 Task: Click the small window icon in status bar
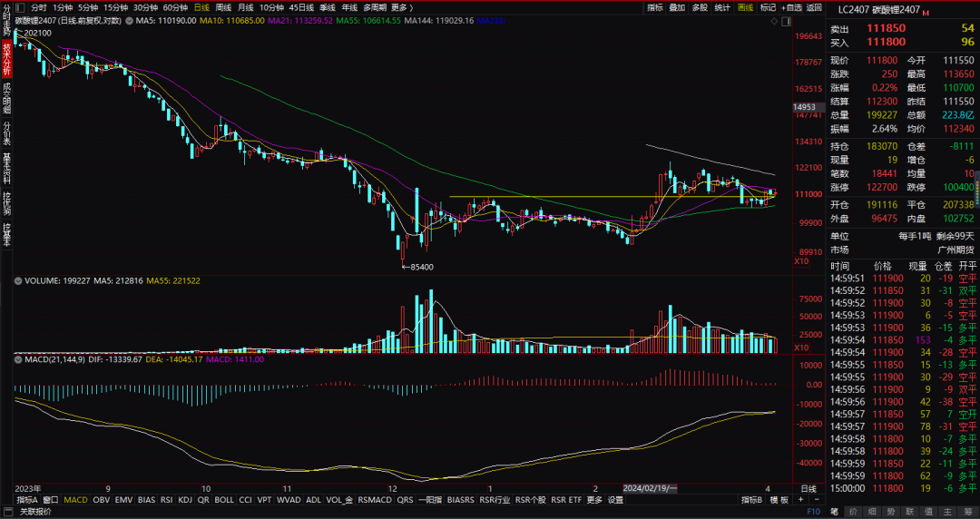pyautogui.click(x=10, y=512)
